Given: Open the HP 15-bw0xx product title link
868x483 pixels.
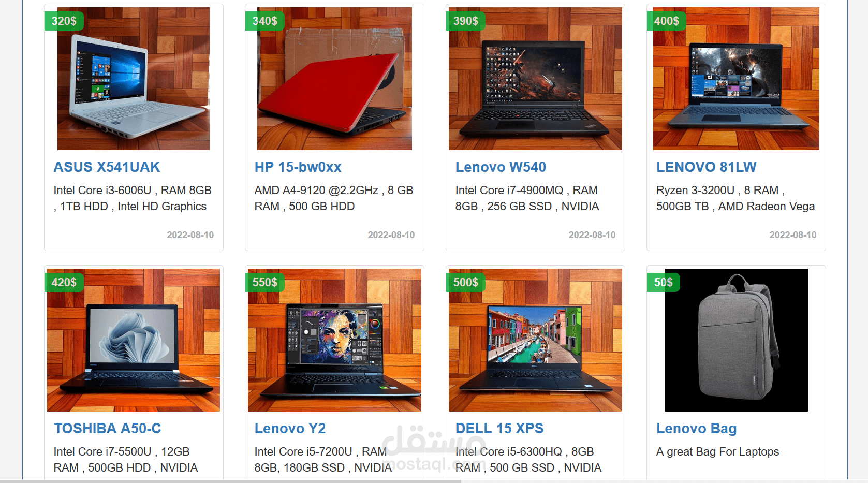Looking at the screenshot, I should 298,167.
